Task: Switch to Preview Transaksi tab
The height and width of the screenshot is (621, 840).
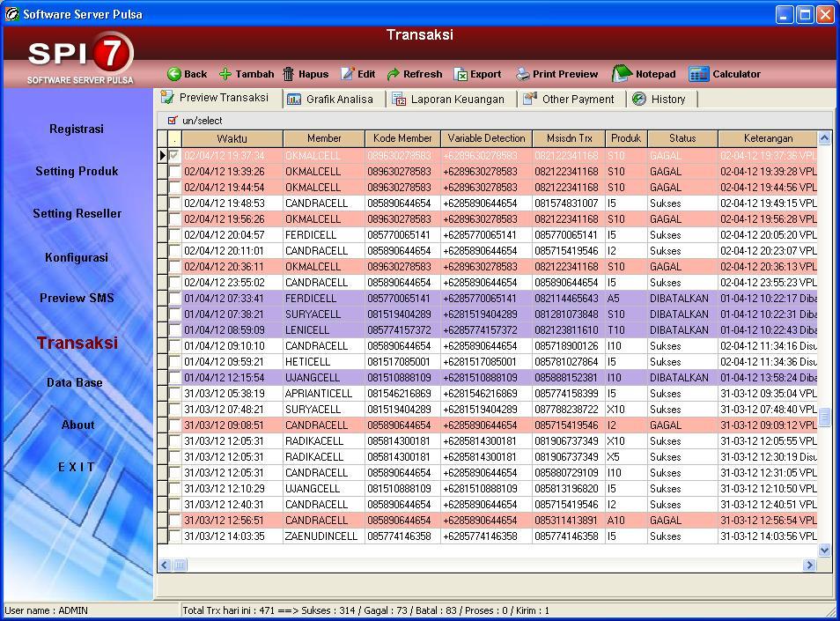Action: click(221, 98)
